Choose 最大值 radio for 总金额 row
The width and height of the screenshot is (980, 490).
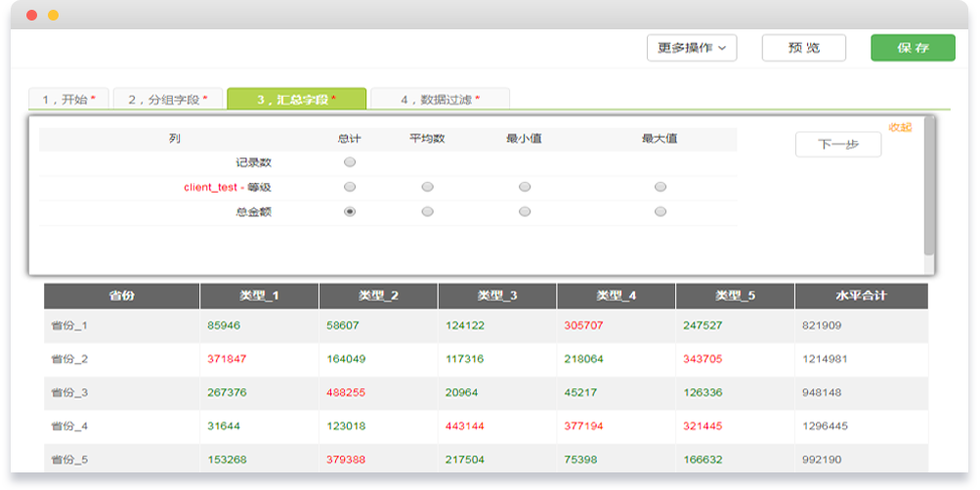(x=660, y=211)
